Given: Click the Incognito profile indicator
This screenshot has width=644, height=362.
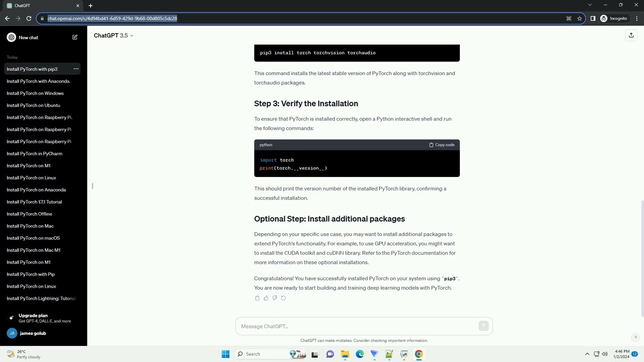Looking at the screenshot, I should [613, 18].
